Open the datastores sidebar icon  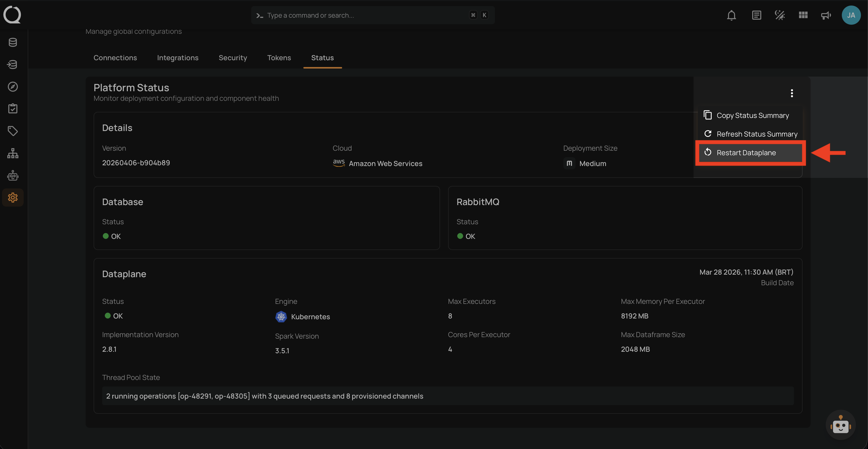point(13,43)
